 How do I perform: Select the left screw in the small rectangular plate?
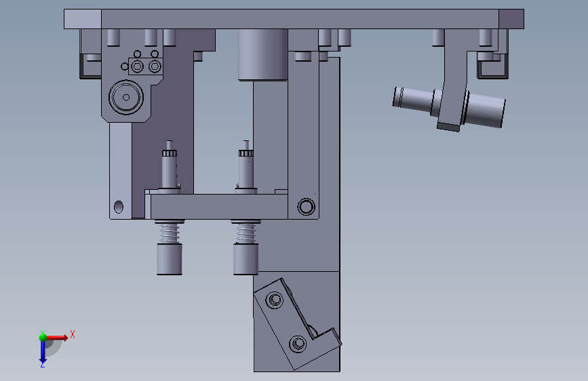(137, 66)
